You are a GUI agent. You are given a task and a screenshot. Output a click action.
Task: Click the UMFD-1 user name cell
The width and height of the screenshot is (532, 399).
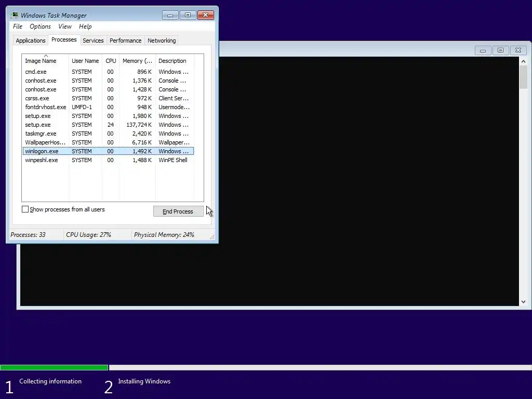coord(82,107)
